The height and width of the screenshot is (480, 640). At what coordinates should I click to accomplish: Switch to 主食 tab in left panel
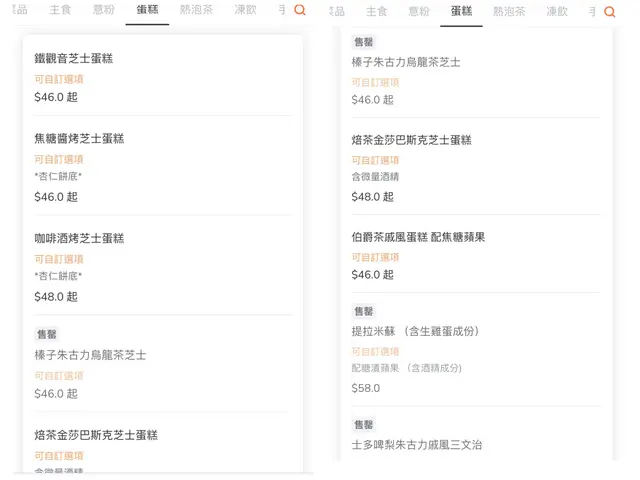click(x=61, y=10)
